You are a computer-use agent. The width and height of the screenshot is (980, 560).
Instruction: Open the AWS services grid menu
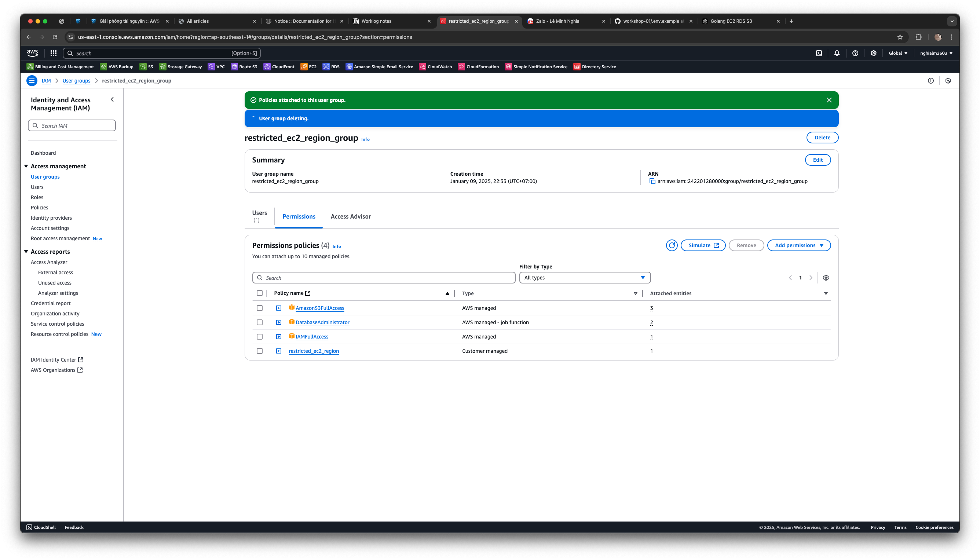coord(54,53)
